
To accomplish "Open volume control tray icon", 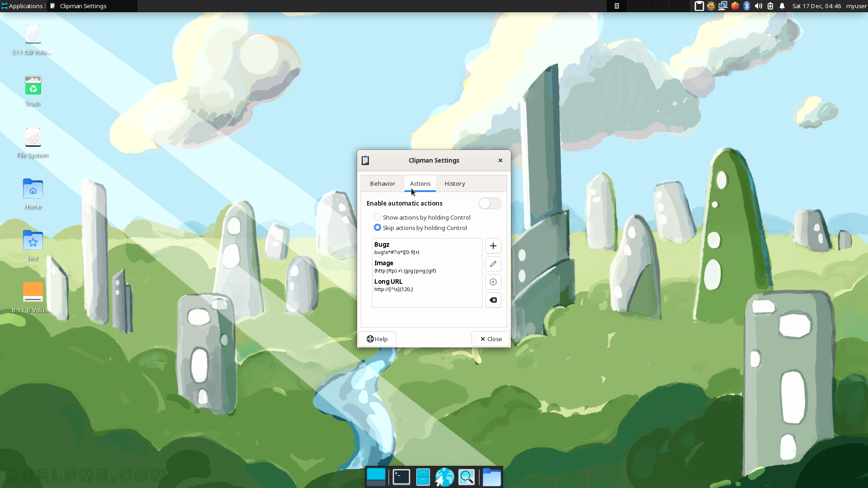I will coord(759,6).
